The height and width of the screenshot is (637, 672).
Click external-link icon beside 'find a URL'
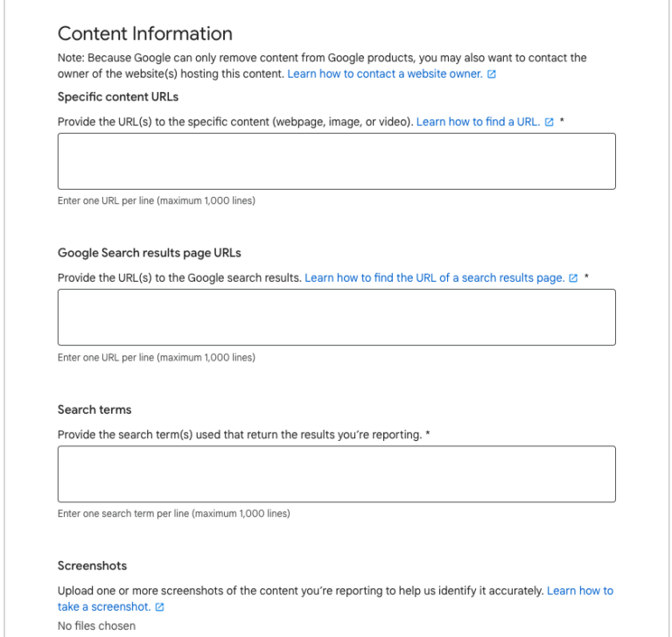549,122
